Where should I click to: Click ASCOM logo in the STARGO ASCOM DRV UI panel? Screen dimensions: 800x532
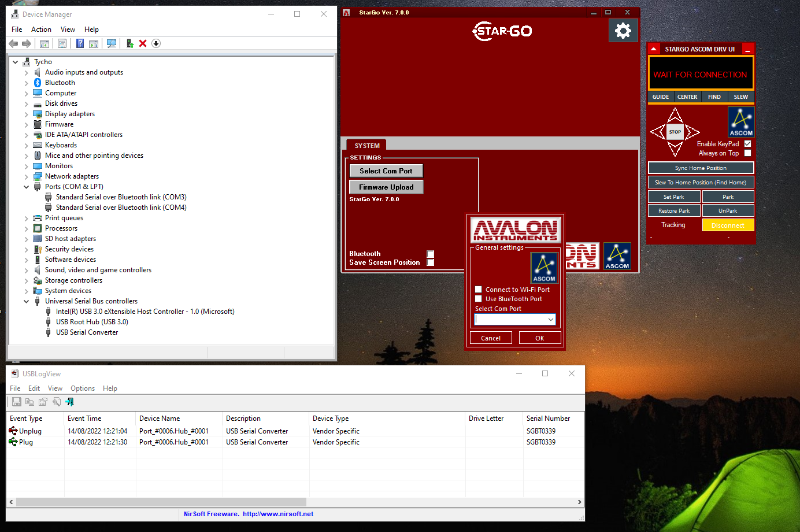741,121
